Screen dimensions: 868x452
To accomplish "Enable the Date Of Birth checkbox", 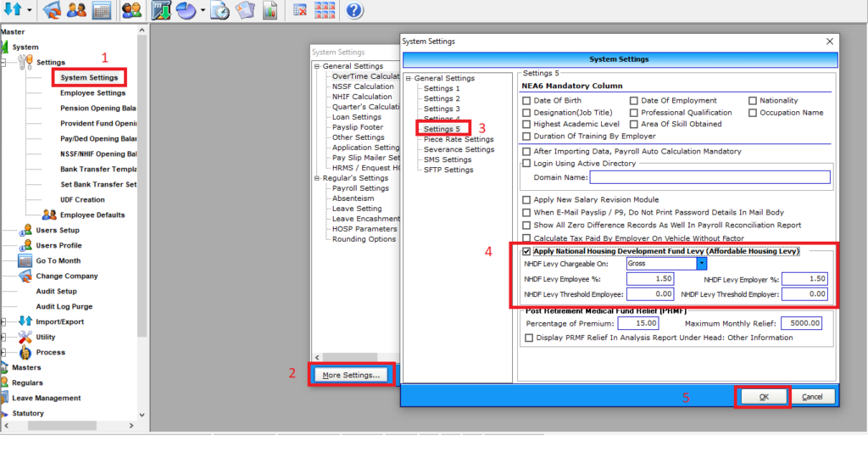I will click(526, 101).
